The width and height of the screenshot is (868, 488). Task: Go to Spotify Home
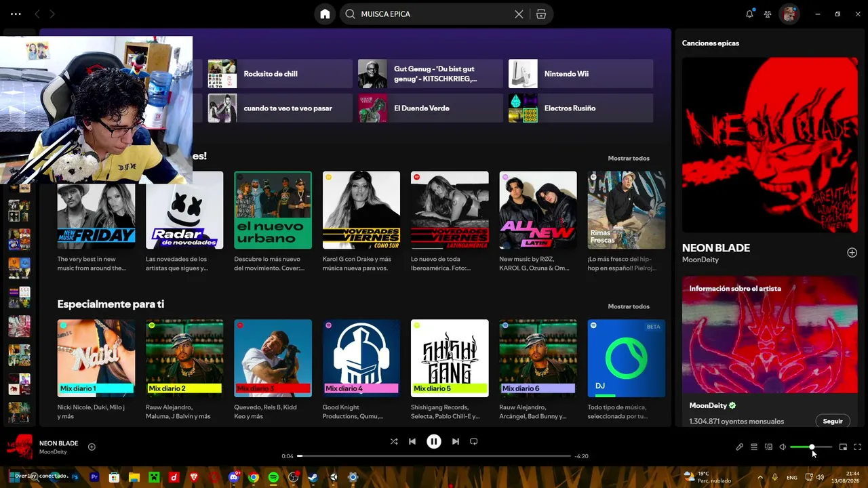pyautogui.click(x=325, y=14)
